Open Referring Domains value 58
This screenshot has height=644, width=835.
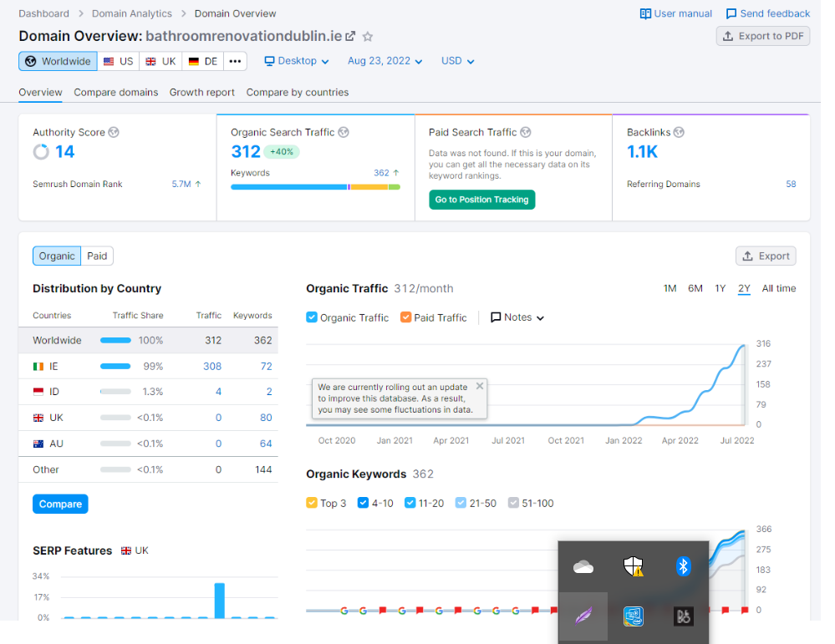click(x=791, y=184)
